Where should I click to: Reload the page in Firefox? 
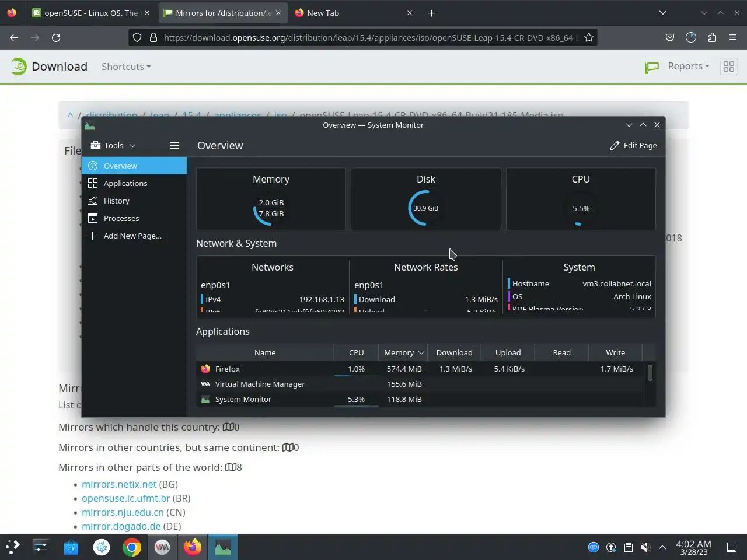pyautogui.click(x=56, y=37)
